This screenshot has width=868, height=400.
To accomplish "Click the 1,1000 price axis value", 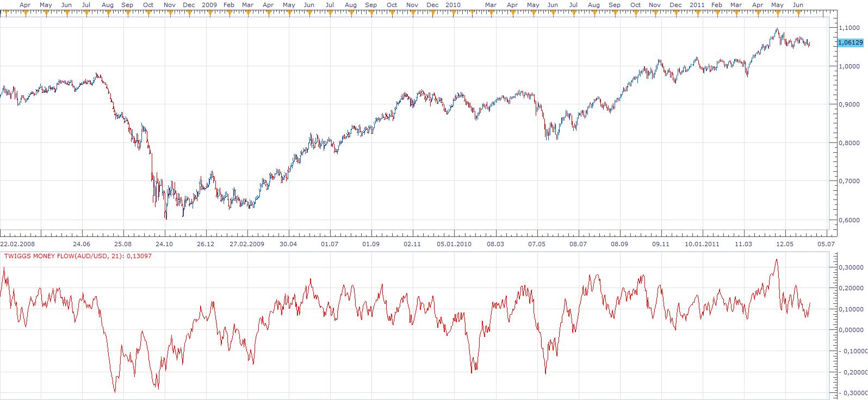I will [850, 28].
